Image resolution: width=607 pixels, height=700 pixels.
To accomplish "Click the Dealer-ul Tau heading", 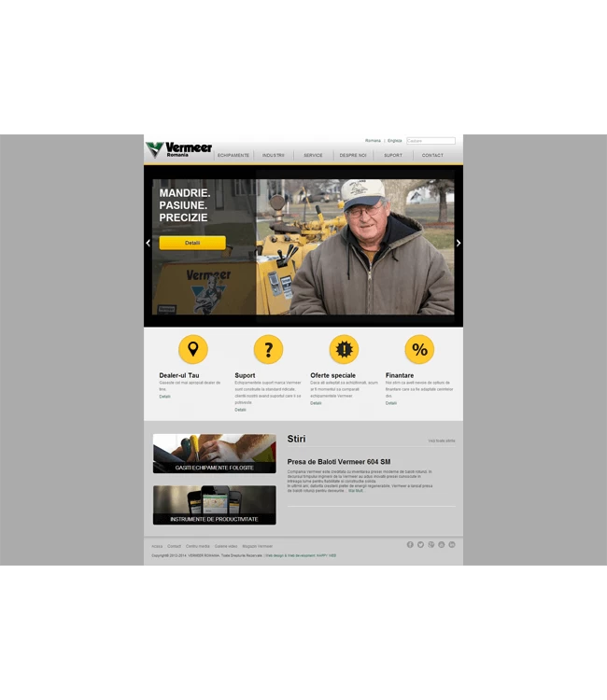I will (179, 375).
